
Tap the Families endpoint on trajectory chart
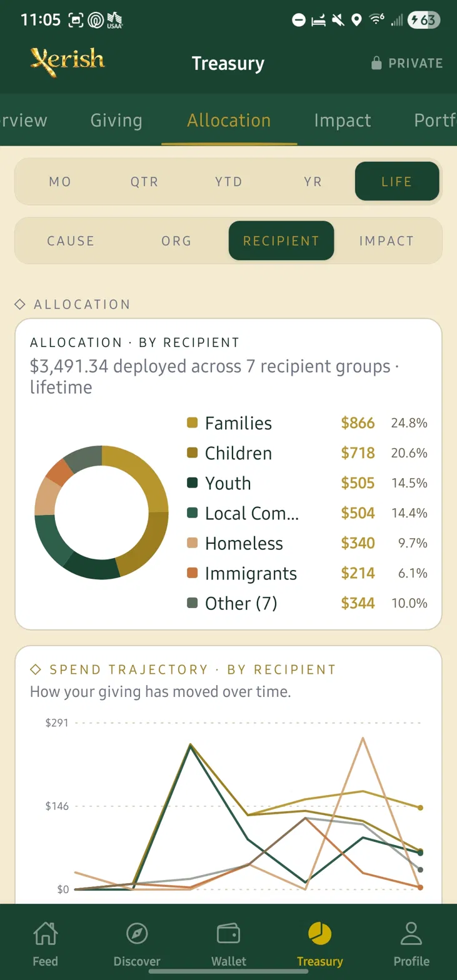(x=421, y=807)
